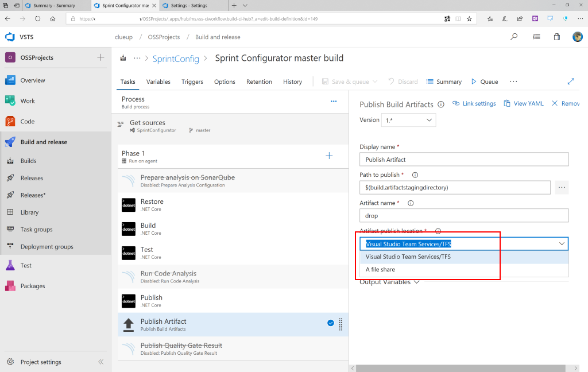The width and height of the screenshot is (588, 372).
Task: Collapse the sidebar with double chevron
Action: pos(100,362)
